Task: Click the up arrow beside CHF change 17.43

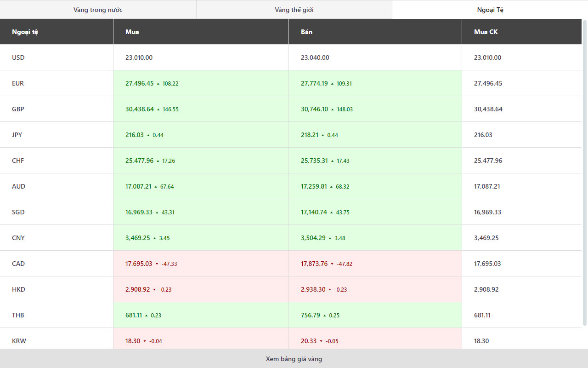Action: (332, 161)
